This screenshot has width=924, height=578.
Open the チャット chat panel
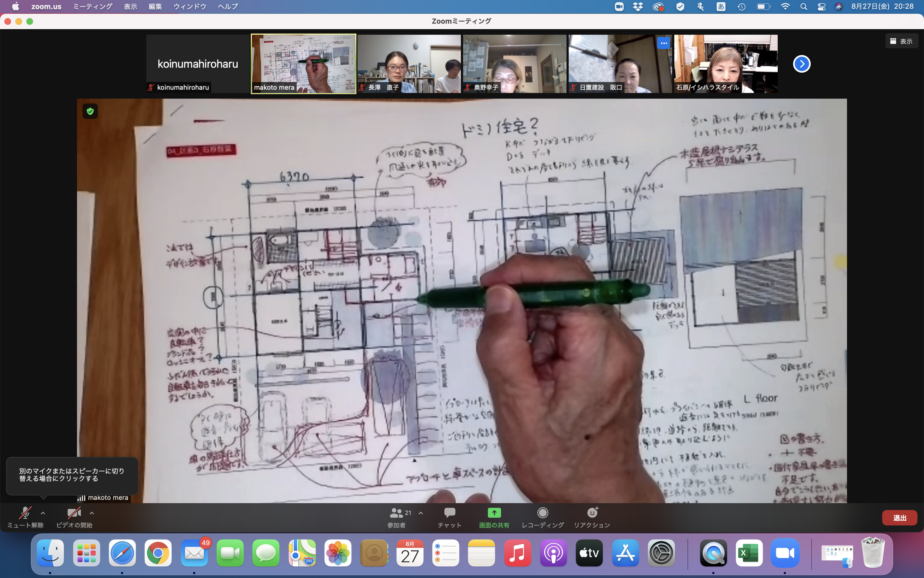point(449,518)
